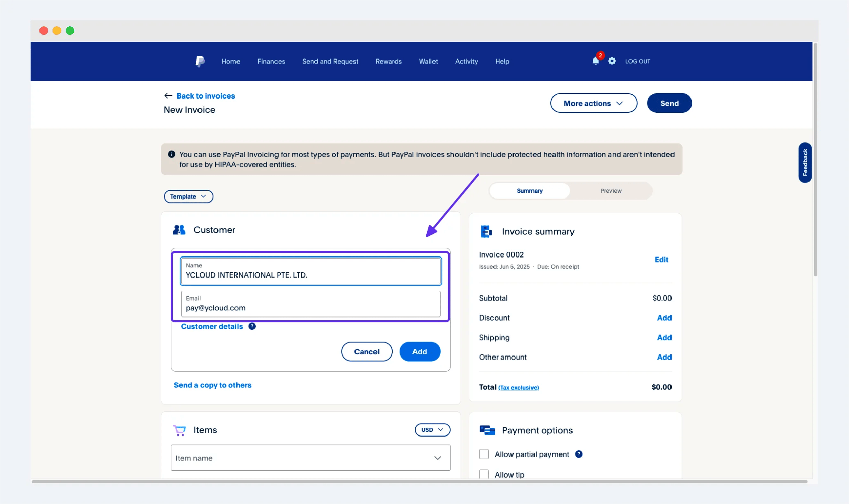Click LOG OUT

coord(638,62)
